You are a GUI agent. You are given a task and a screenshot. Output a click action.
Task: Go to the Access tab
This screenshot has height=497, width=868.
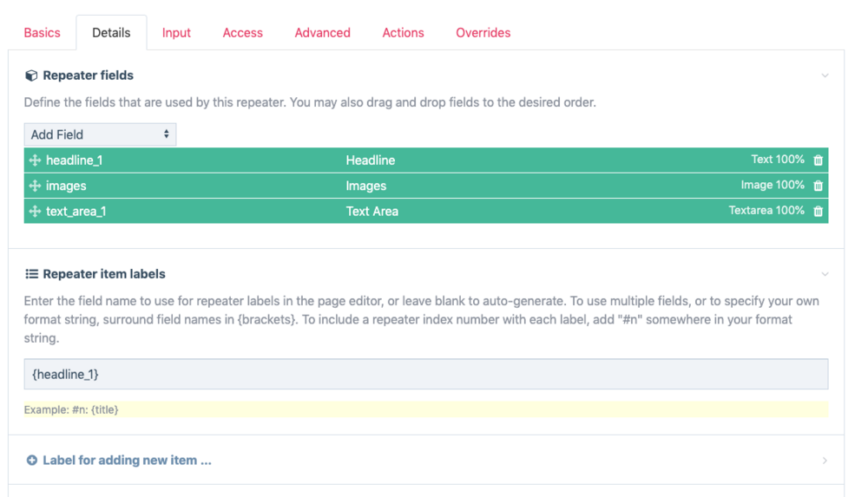242,33
